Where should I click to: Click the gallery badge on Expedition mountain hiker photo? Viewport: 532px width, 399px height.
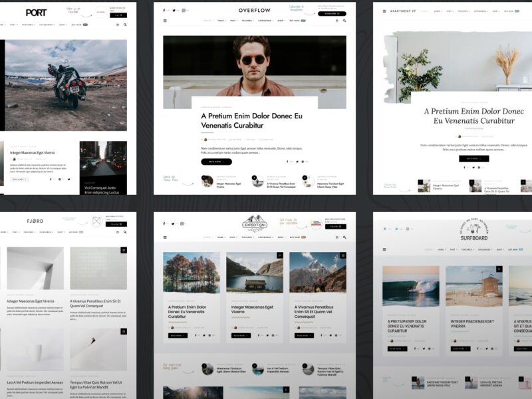(x=343, y=255)
